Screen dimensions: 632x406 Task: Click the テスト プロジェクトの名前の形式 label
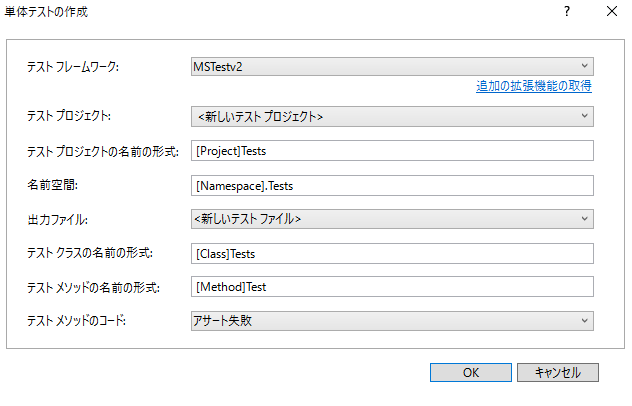click(x=103, y=152)
